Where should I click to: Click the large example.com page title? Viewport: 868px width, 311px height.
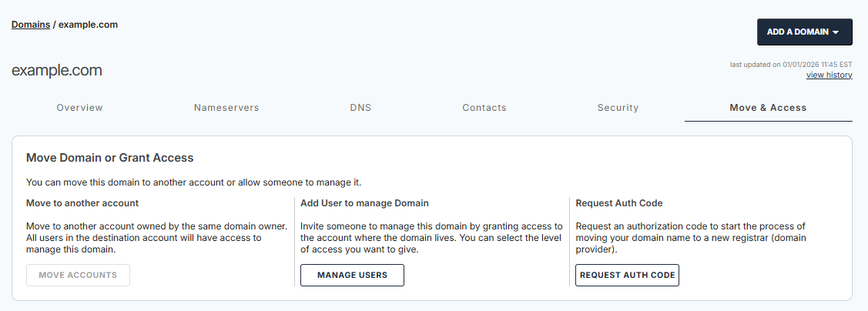[x=57, y=71]
